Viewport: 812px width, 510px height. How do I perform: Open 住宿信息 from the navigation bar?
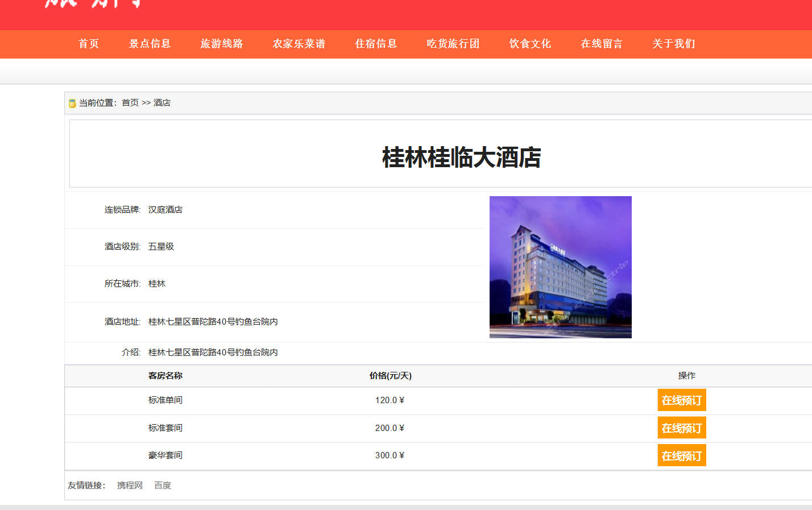pos(376,44)
